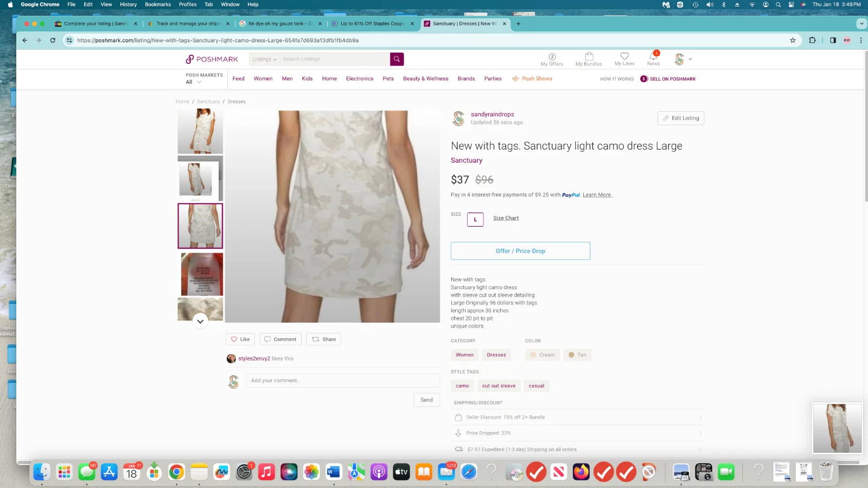The width and height of the screenshot is (868, 488).
Task: Click Offer / Price Drop button
Action: 520,251
